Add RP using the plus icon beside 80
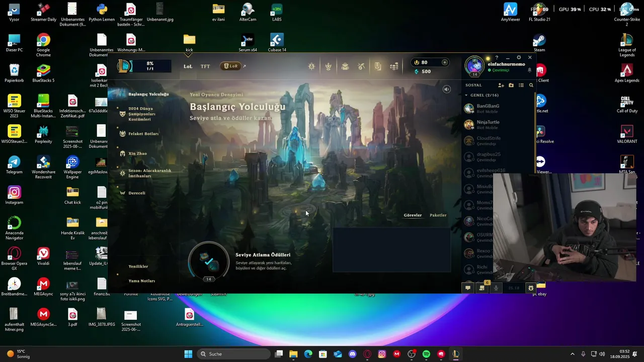 [444, 62]
